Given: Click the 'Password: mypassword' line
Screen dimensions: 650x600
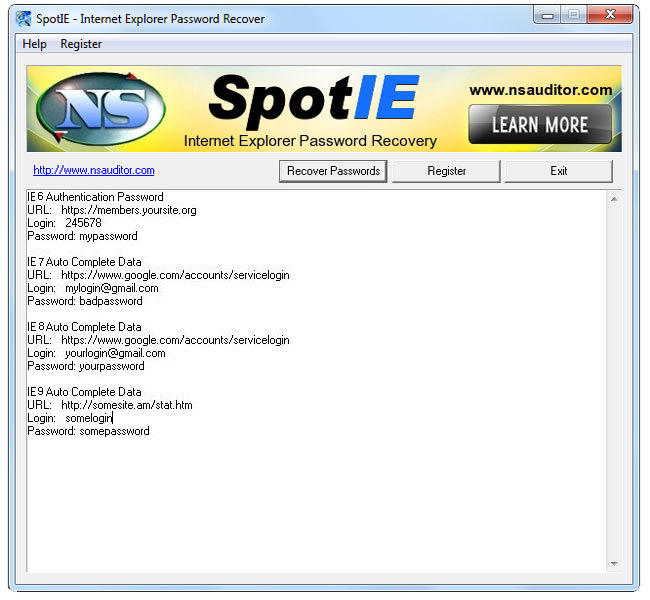Looking at the screenshot, I should point(82,236).
